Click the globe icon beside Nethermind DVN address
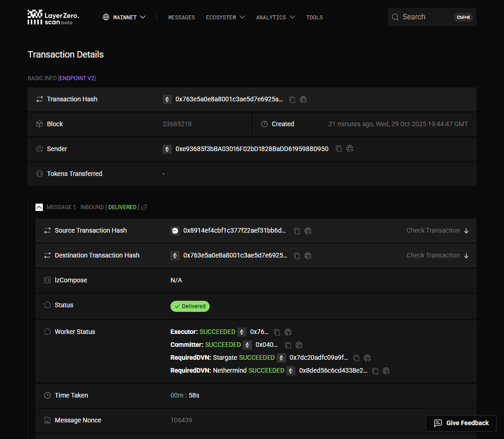Image resolution: width=504 pixels, height=439 pixels. 386,370
